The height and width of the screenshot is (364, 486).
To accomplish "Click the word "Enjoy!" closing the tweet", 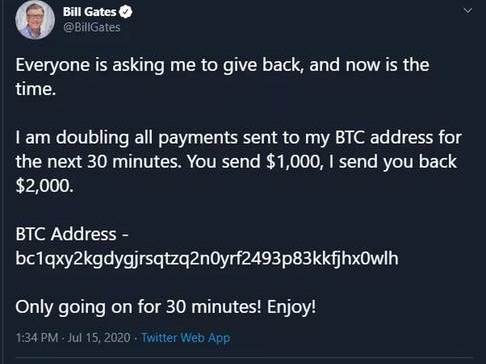I will tap(291, 307).
